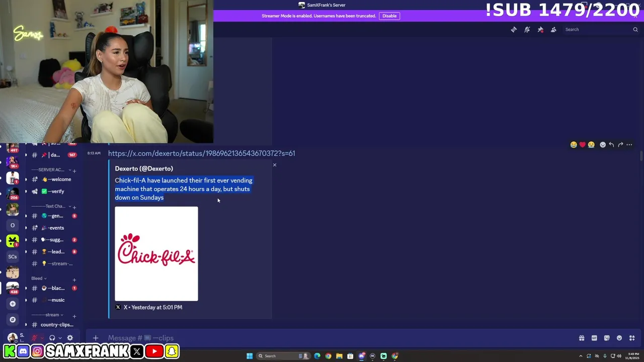Open the add reaction picker

click(x=603, y=145)
